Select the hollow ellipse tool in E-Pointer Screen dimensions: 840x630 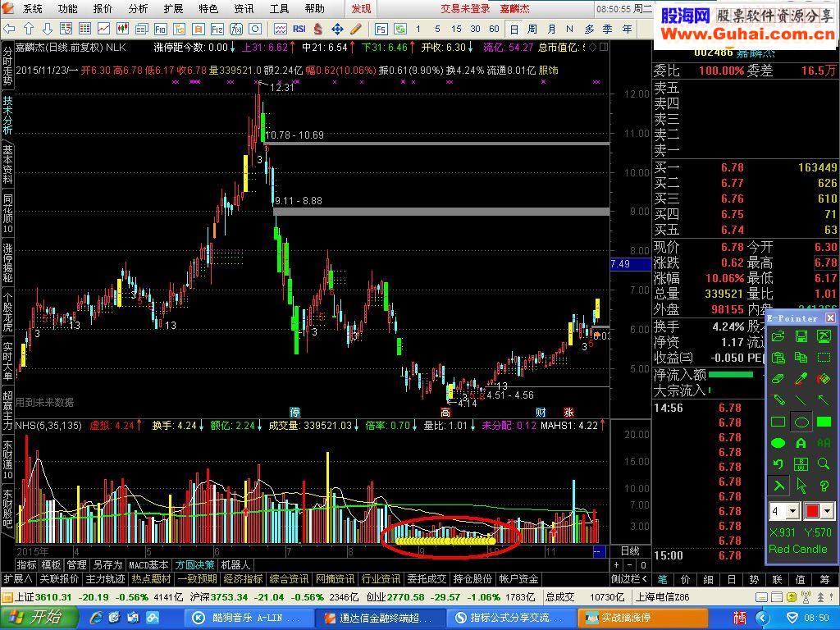coord(801,422)
